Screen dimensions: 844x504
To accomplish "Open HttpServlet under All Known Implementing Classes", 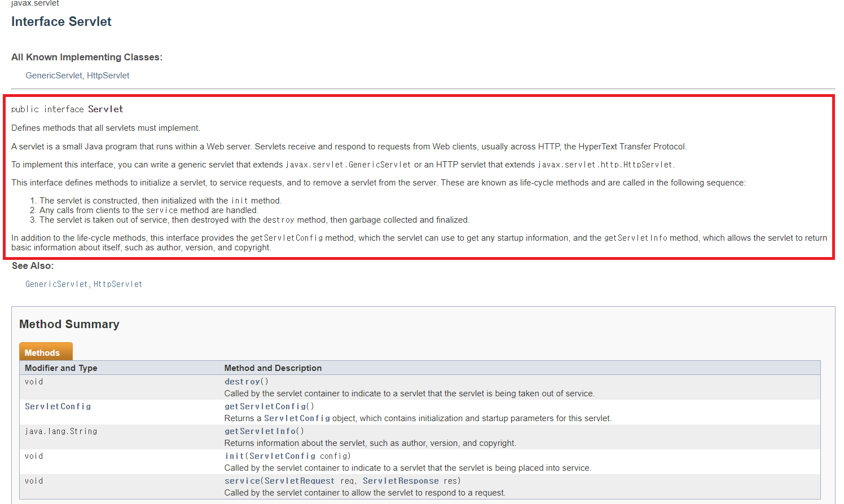I will [x=108, y=76].
